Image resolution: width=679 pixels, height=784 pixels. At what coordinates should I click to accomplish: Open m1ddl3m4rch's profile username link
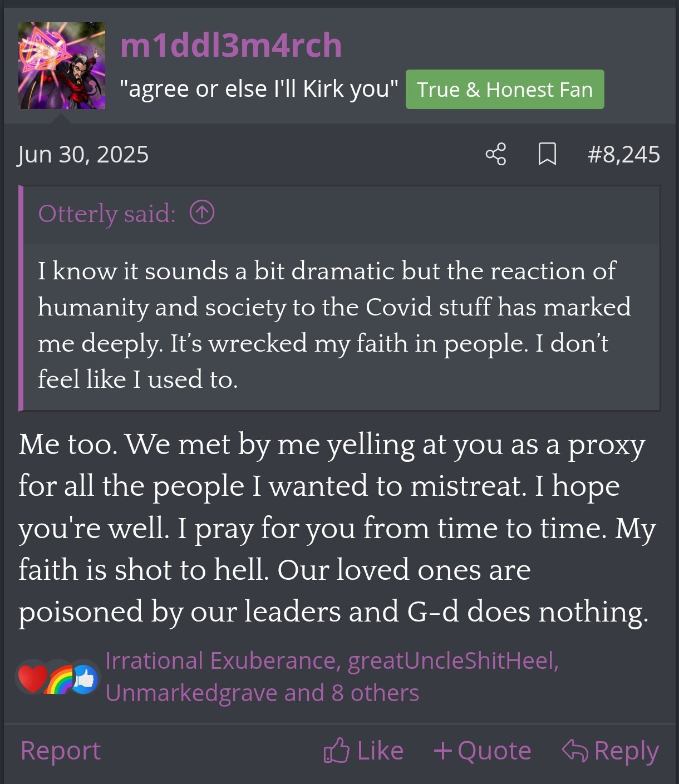231,45
